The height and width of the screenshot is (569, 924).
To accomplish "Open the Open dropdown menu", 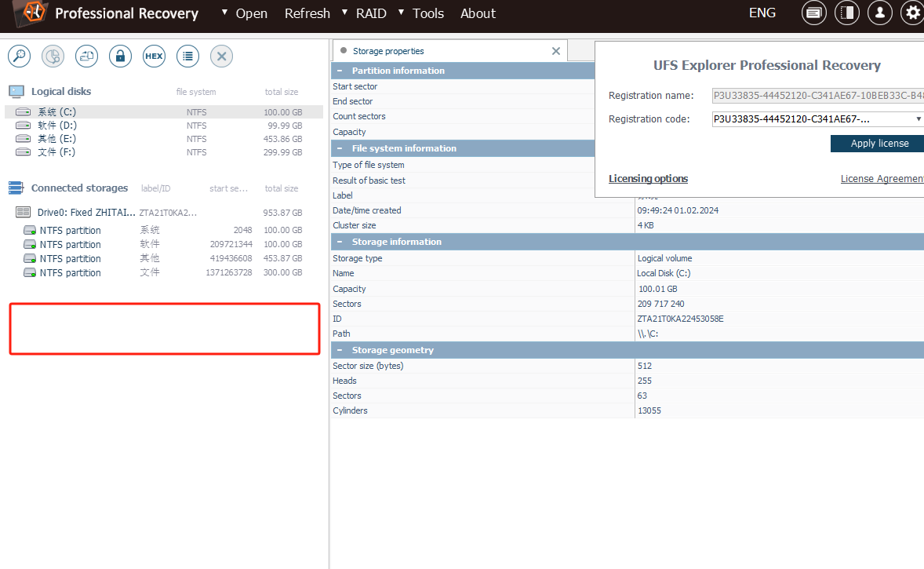I will [245, 13].
